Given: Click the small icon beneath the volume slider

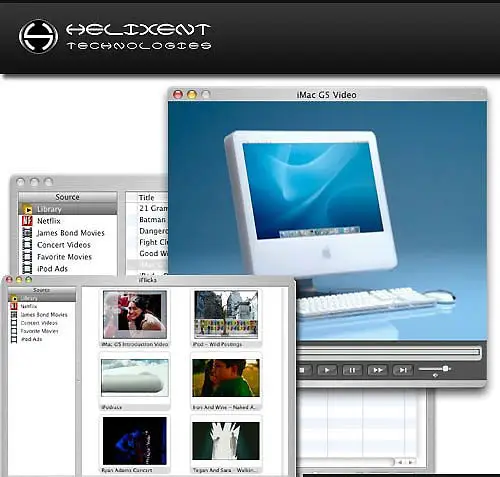Looking at the screenshot, I should tap(435, 375).
